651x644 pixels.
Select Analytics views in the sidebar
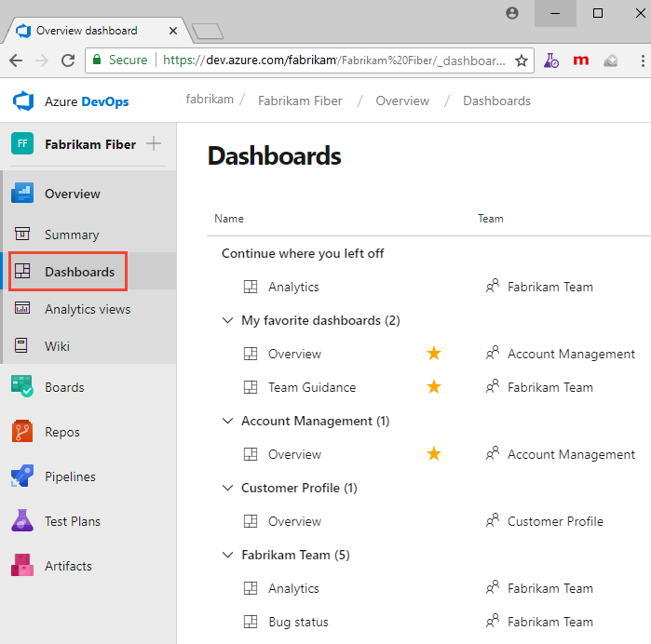point(88,309)
